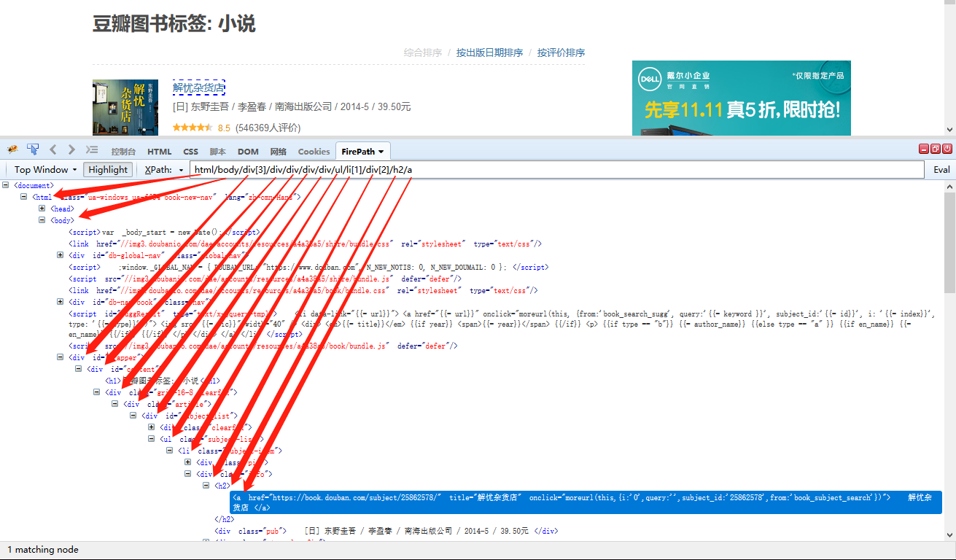Collapse the ul subject-list node
The width and height of the screenshot is (956, 560).
tap(152, 439)
